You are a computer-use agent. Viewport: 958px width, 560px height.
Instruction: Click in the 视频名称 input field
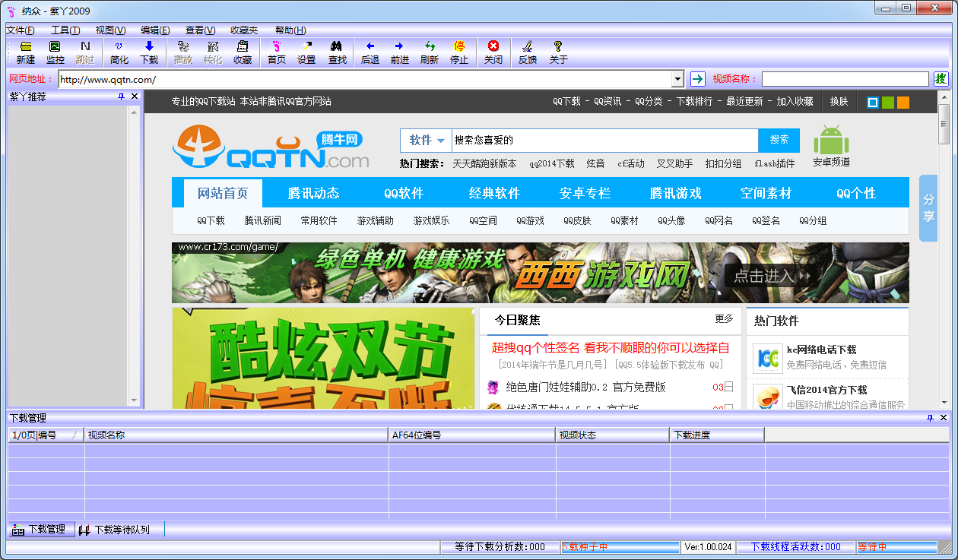click(x=845, y=79)
